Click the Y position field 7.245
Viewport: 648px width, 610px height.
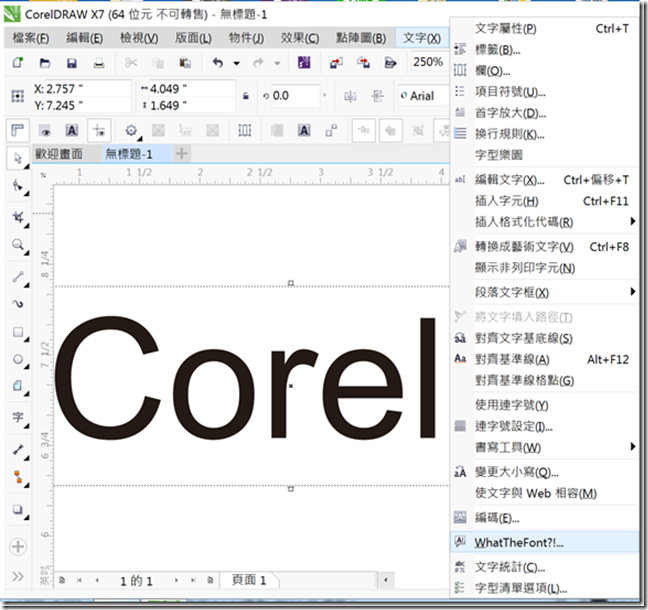(x=88, y=105)
